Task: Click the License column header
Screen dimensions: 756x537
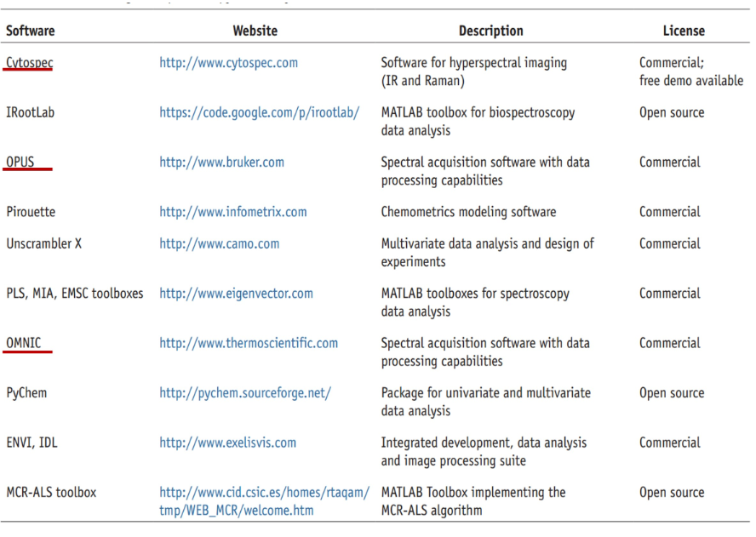Action: pyautogui.click(x=684, y=31)
